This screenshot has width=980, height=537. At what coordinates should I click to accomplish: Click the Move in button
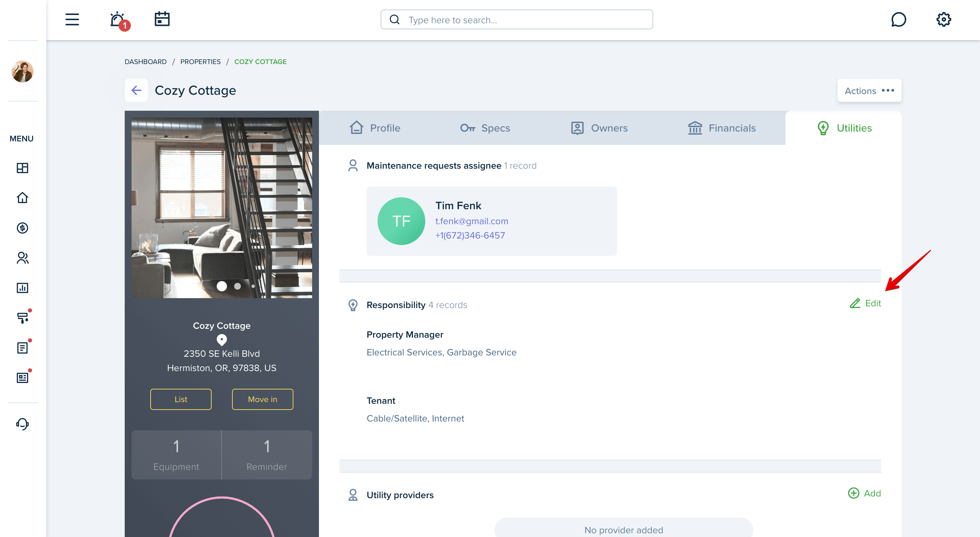(262, 399)
